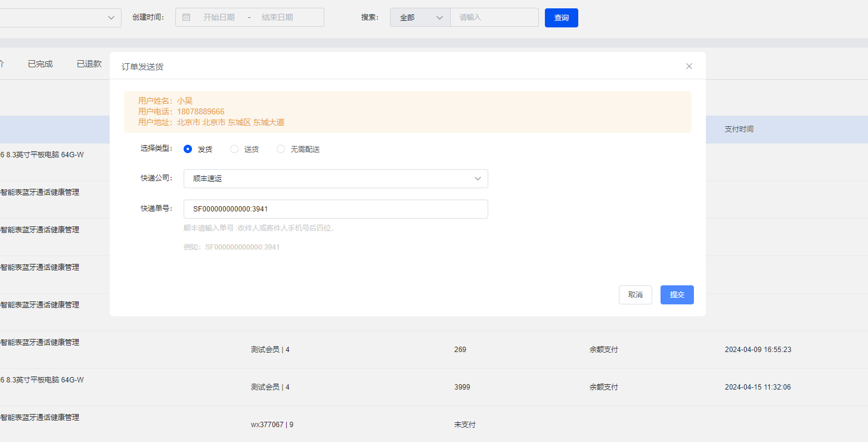Click the user cell wx377067 | 9
This screenshot has height=442, width=868.
tap(272, 425)
